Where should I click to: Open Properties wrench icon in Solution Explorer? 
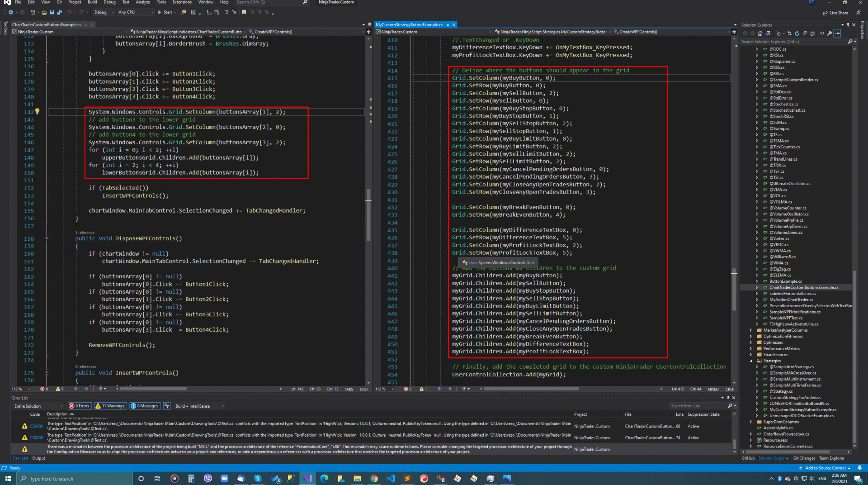(x=830, y=33)
